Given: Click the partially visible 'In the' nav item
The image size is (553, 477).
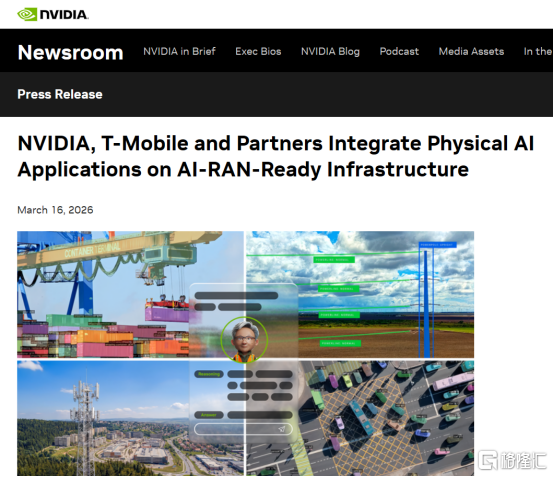Looking at the screenshot, I should pyautogui.click(x=538, y=51).
